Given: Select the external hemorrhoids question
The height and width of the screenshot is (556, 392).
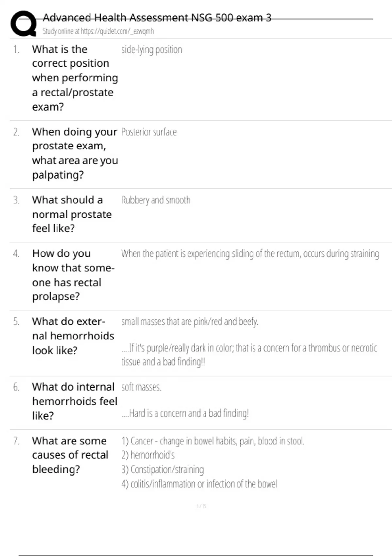Looking at the screenshot, I should [x=73, y=336].
